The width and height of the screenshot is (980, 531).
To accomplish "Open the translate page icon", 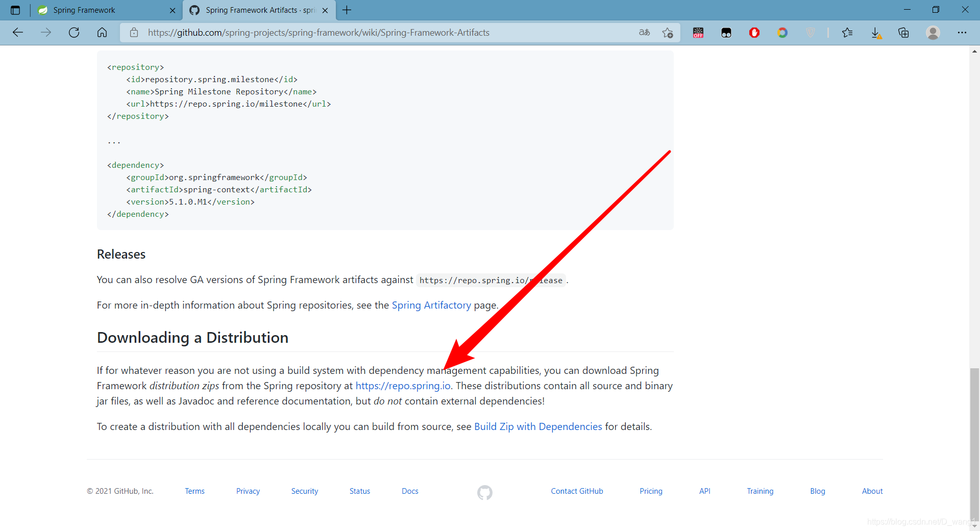I will (644, 33).
